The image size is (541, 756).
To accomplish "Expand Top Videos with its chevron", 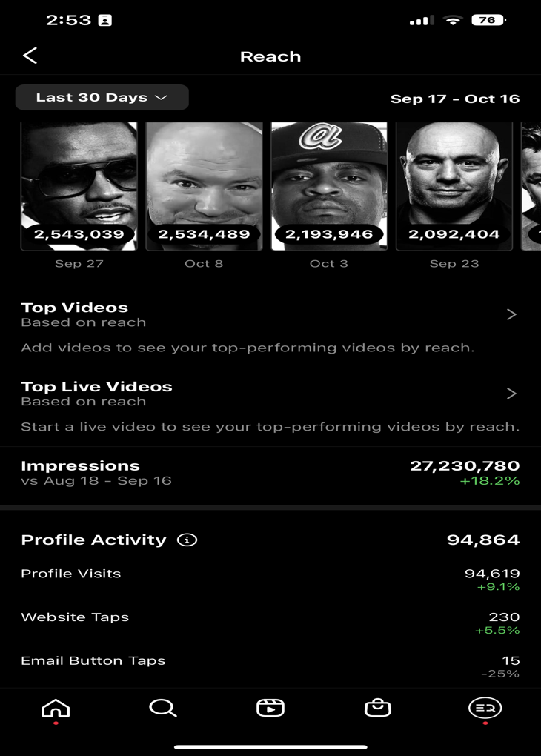I will coord(511,314).
